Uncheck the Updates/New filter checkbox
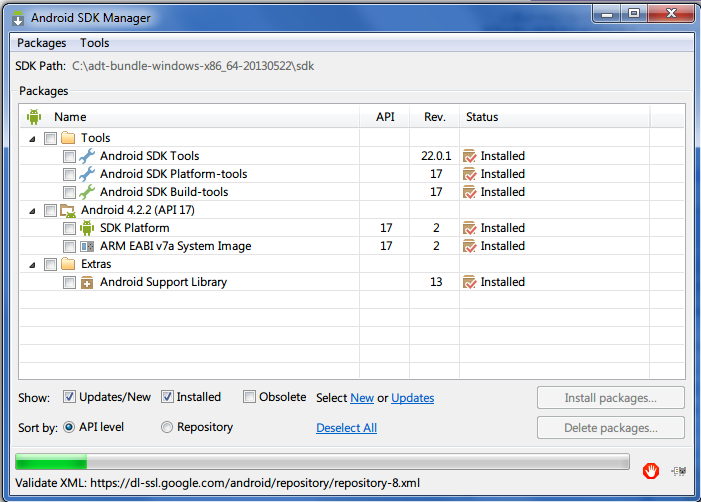Viewport: 701px width, 502px height. pyautogui.click(x=70, y=397)
